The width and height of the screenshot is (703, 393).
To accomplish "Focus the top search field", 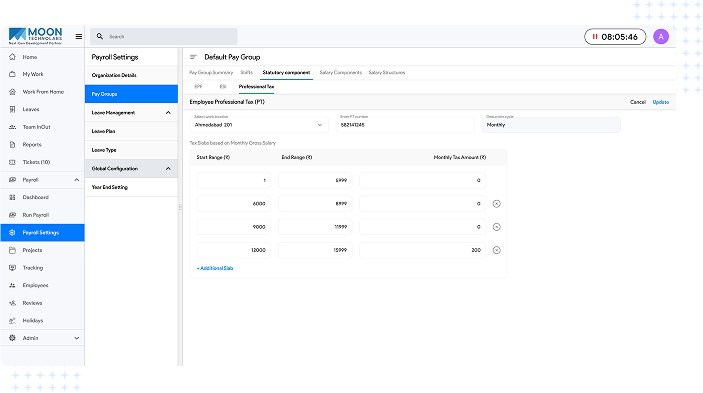I will (x=164, y=37).
